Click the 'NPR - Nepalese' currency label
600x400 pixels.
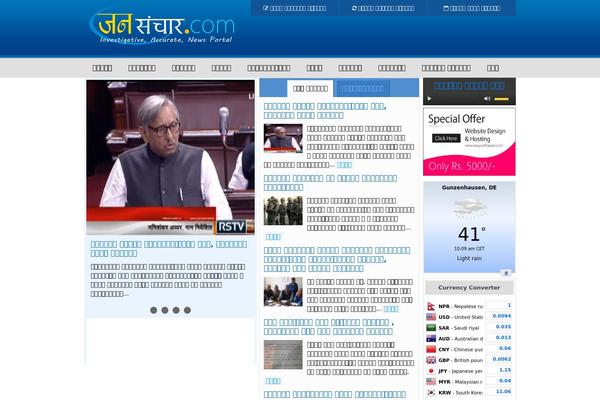pyautogui.click(x=460, y=306)
